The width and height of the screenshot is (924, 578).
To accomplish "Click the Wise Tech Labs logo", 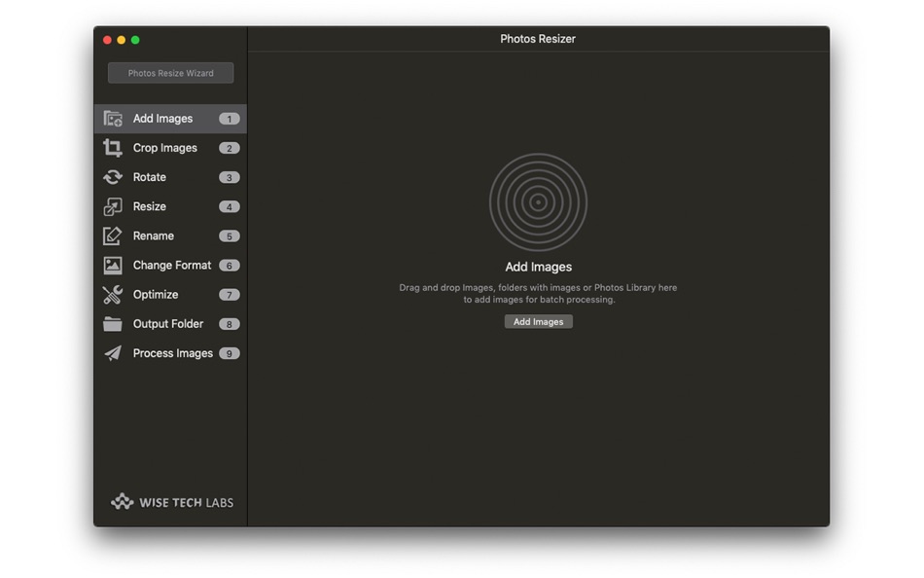I will click(169, 502).
